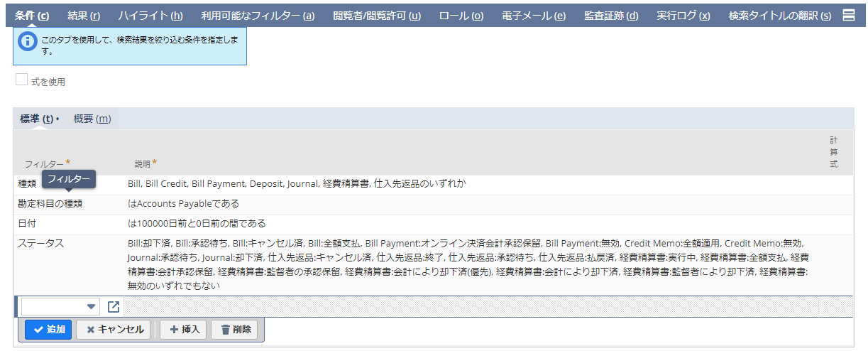Screen dimensions: 868x351
Task: Click the キャンセル button
Action: (114, 330)
